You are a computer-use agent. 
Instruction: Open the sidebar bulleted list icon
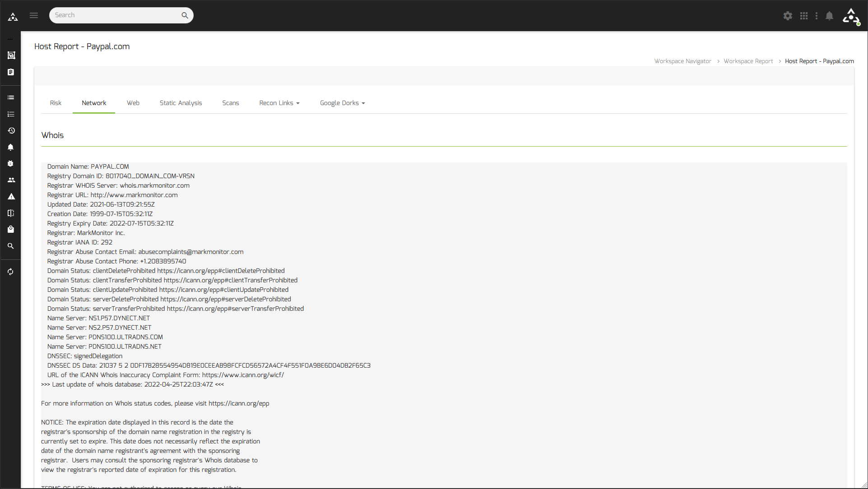[x=11, y=97]
